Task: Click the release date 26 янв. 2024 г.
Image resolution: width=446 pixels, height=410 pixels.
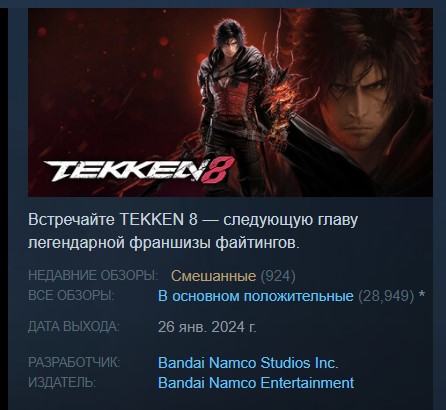Action: (x=207, y=327)
